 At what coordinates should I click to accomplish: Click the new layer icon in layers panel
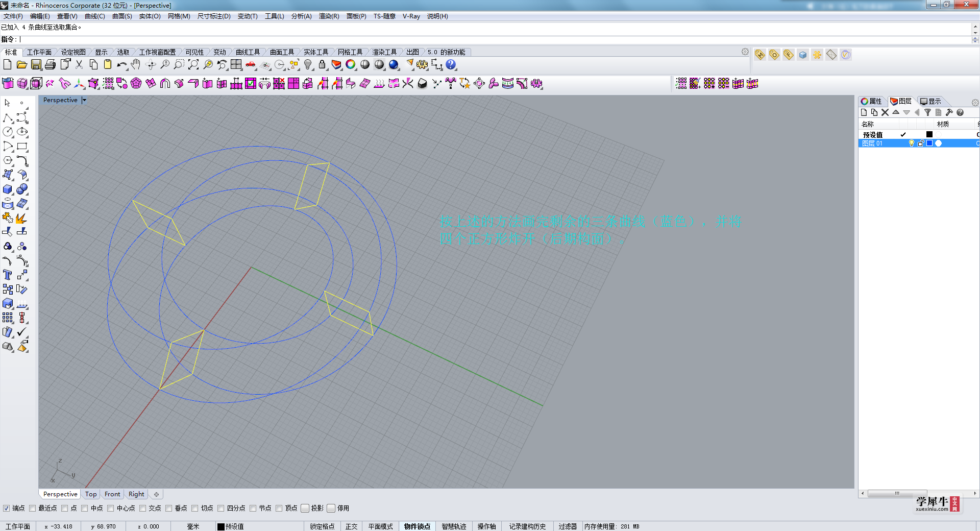864,112
